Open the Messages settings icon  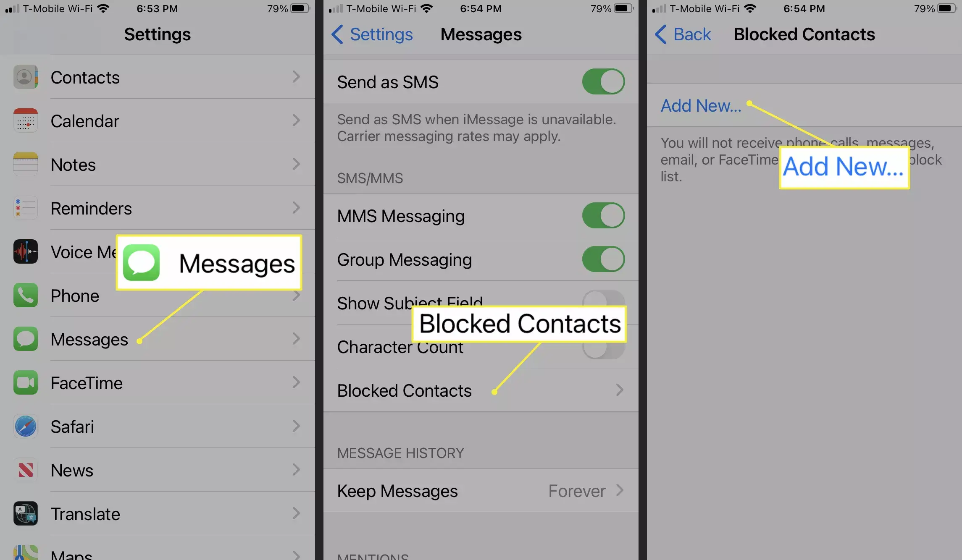point(25,339)
